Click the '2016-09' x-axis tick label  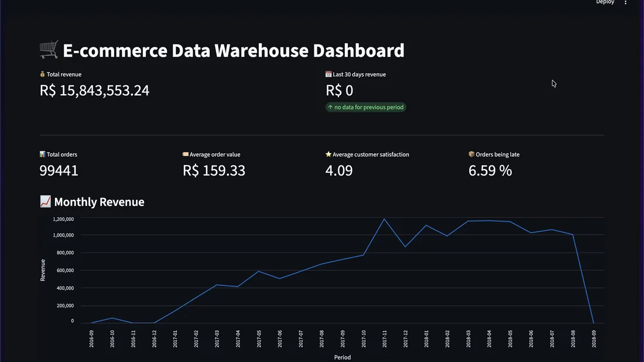91,339
